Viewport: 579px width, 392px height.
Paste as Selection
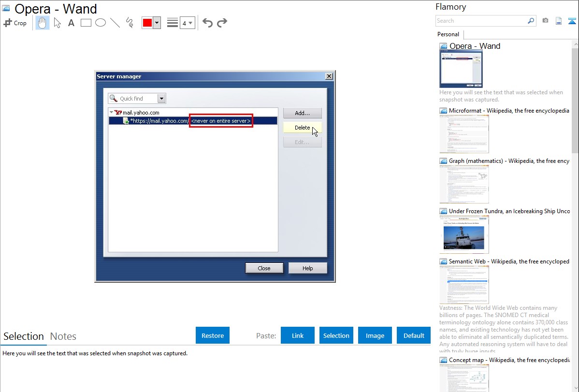pyautogui.click(x=336, y=335)
